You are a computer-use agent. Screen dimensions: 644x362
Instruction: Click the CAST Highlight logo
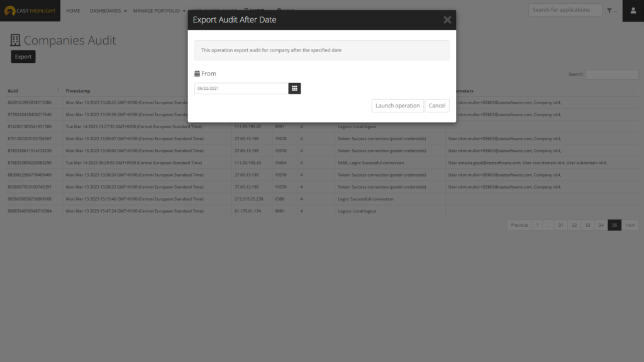(30, 11)
